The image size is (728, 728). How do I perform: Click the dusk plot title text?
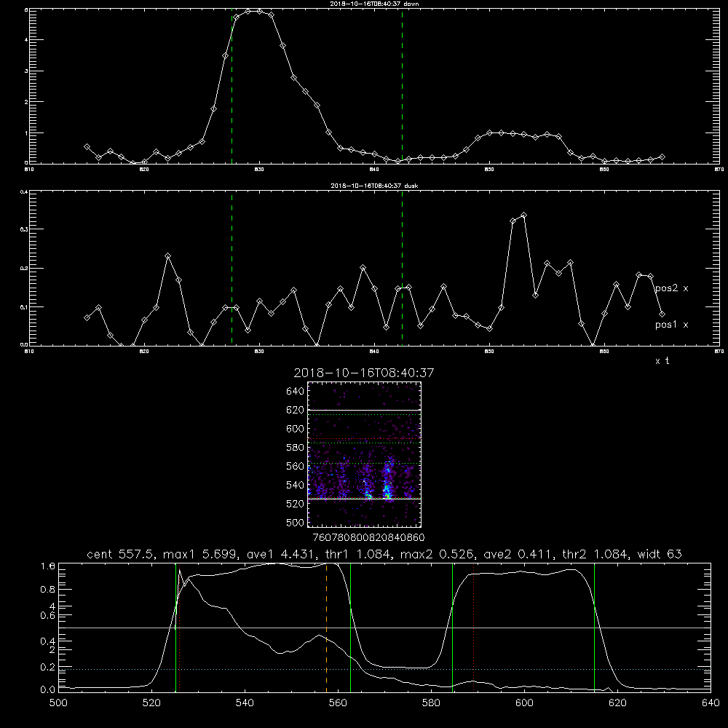tap(374, 185)
